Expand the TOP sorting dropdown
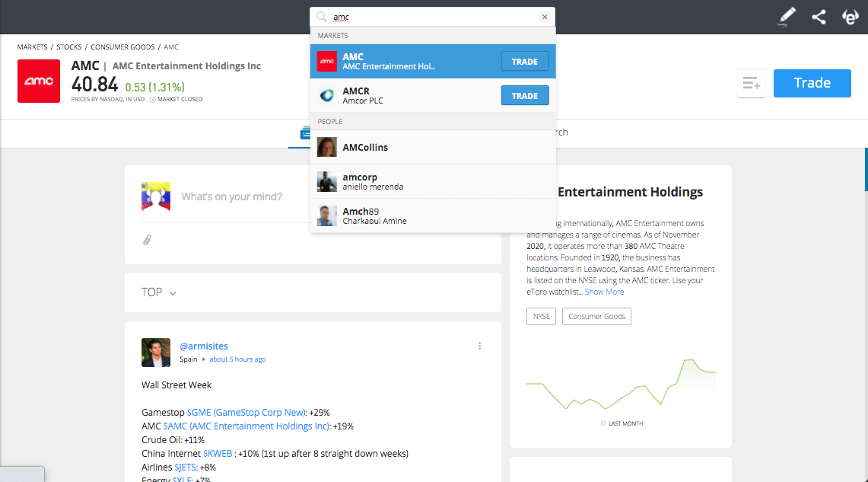The height and width of the screenshot is (482, 868). click(158, 292)
